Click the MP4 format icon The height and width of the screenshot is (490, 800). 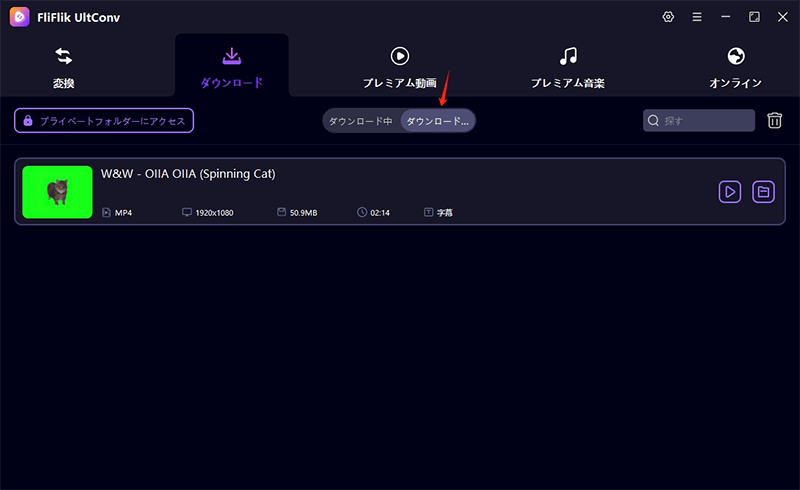point(107,212)
